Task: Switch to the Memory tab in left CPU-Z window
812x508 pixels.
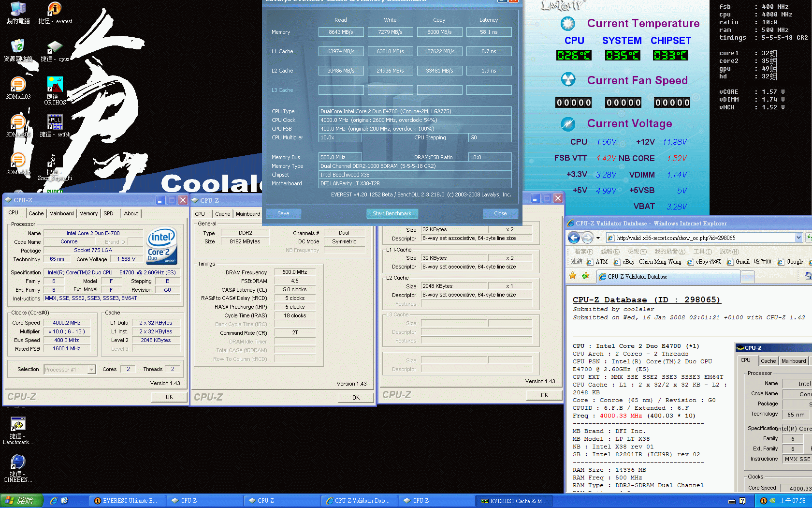Action: 88,213
